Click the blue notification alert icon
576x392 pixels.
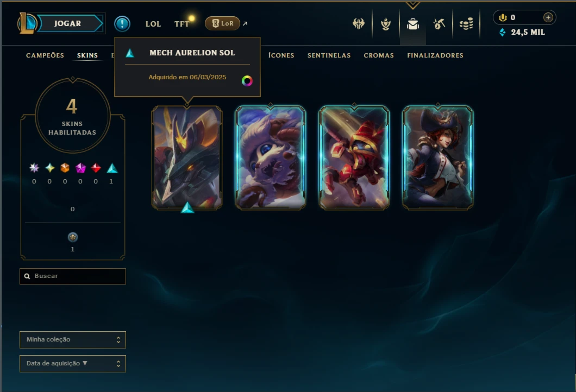pyautogui.click(x=122, y=23)
